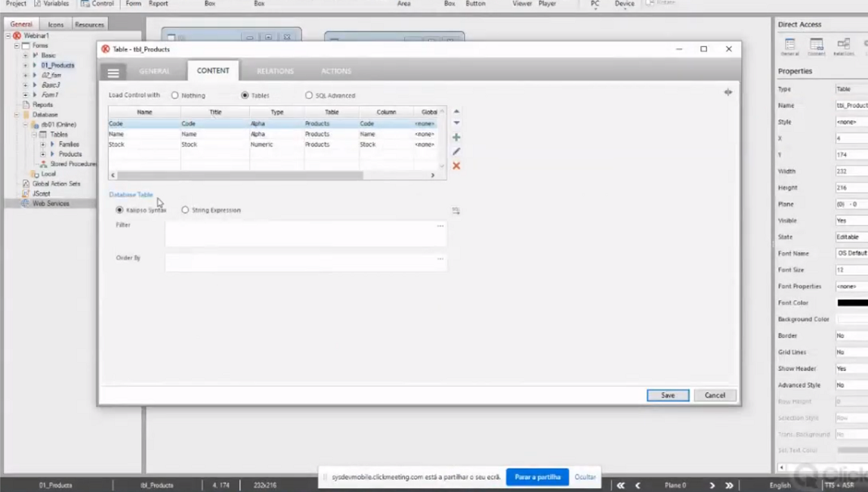The width and height of the screenshot is (868, 492).
Task: Select the SQL Advanced radio option
Action: [309, 96]
